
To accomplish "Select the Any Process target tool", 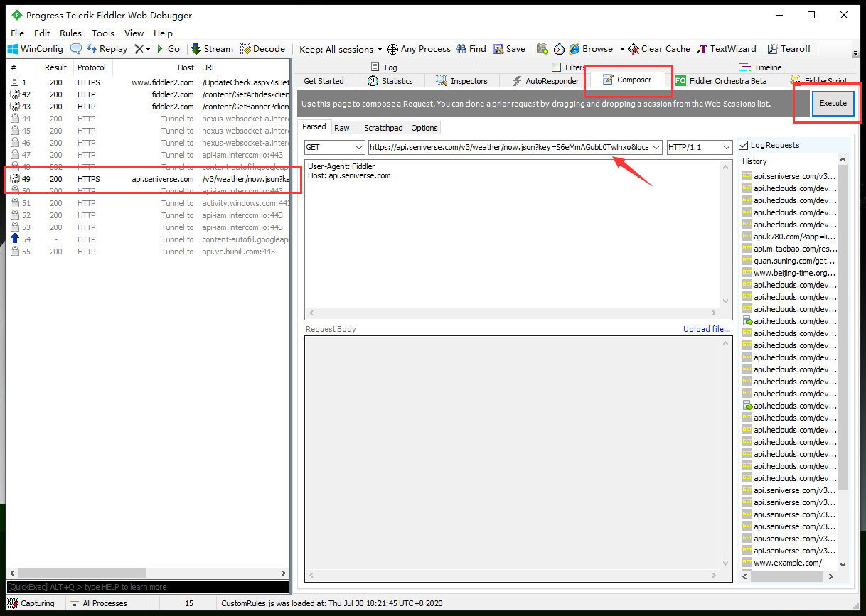I will pos(419,49).
